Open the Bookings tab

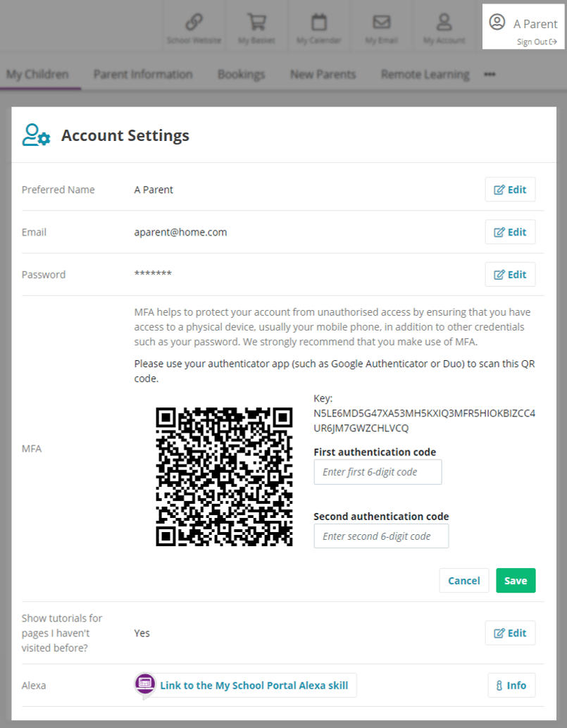241,75
